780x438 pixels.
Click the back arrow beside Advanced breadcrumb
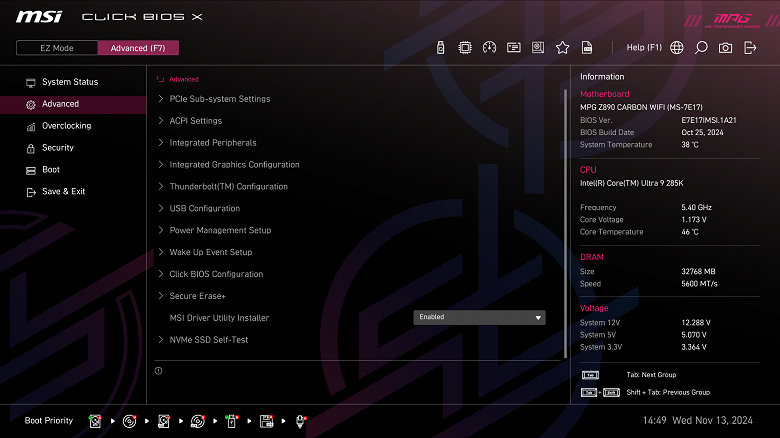click(x=160, y=79)
